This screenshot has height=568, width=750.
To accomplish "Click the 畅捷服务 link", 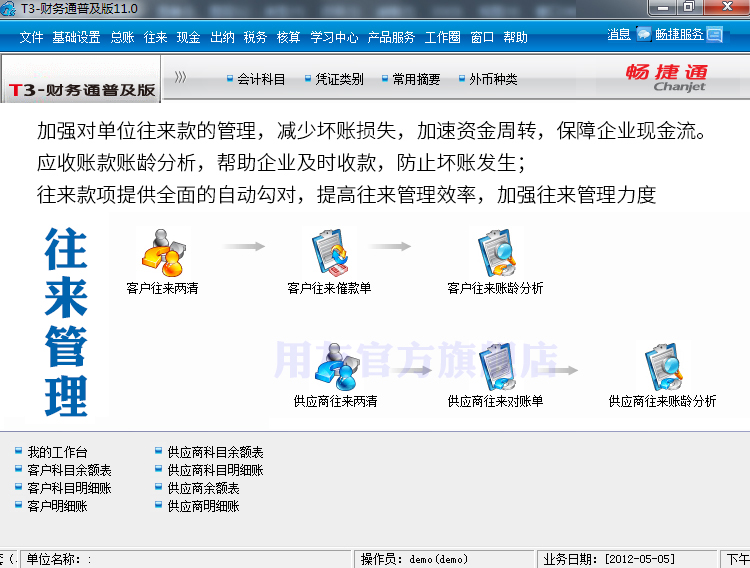I will pos(679,34).
